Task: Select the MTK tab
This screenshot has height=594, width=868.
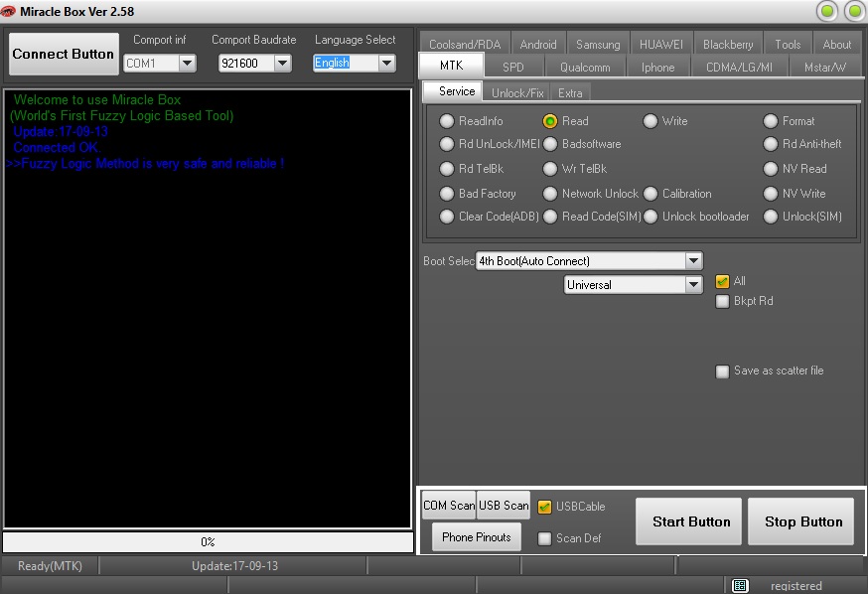Action: pyautogui.click(x=452, y=66)
